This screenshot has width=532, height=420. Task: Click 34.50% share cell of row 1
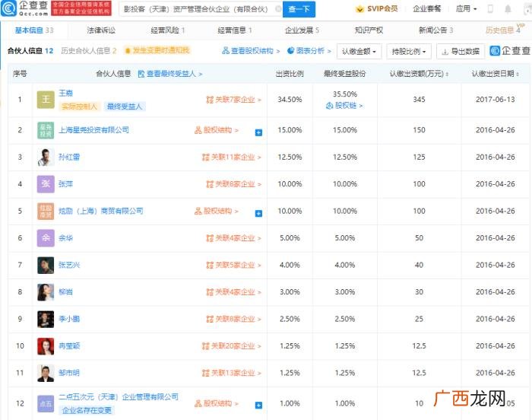pyautogui.click(x=290, y=100)
